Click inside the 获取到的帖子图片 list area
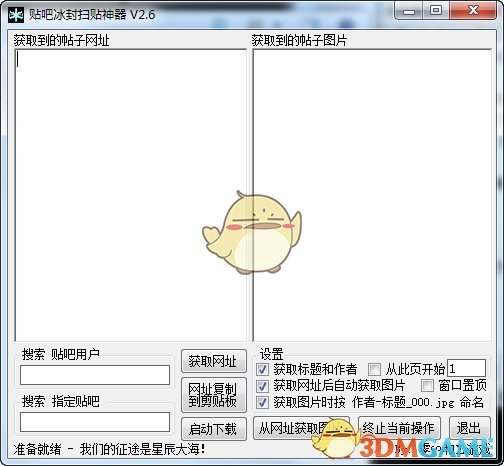504x466 pixels. 372,195
